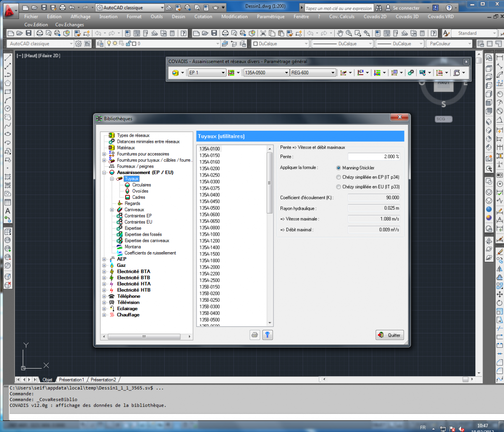Expand the Gaz tree node

point(104,265)
